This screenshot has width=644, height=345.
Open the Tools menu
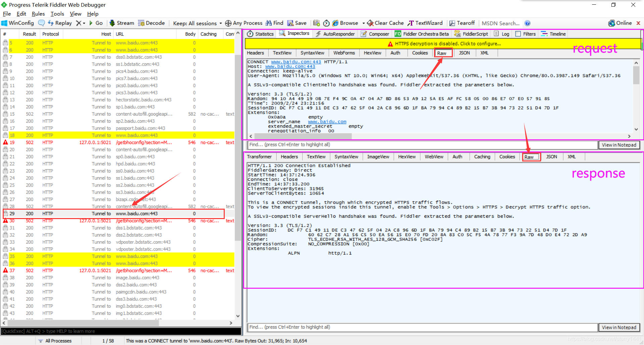[57, 14]
